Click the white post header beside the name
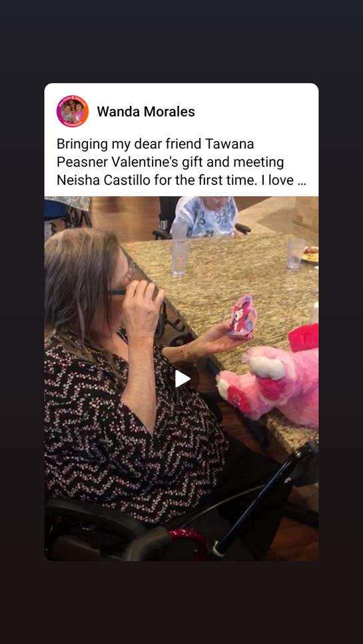The image size is (363, 644). point(255,111)
